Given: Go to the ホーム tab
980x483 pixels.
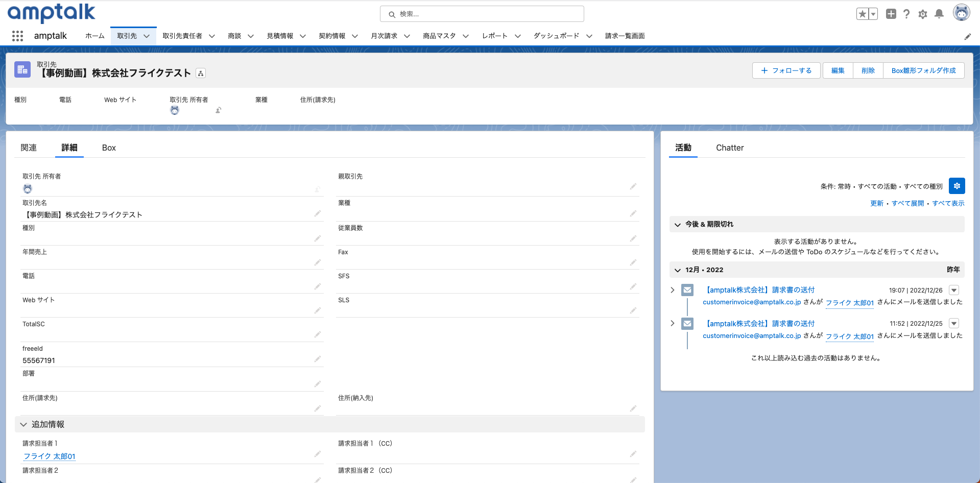Looking at the screenshot, I should coord(94,36).
